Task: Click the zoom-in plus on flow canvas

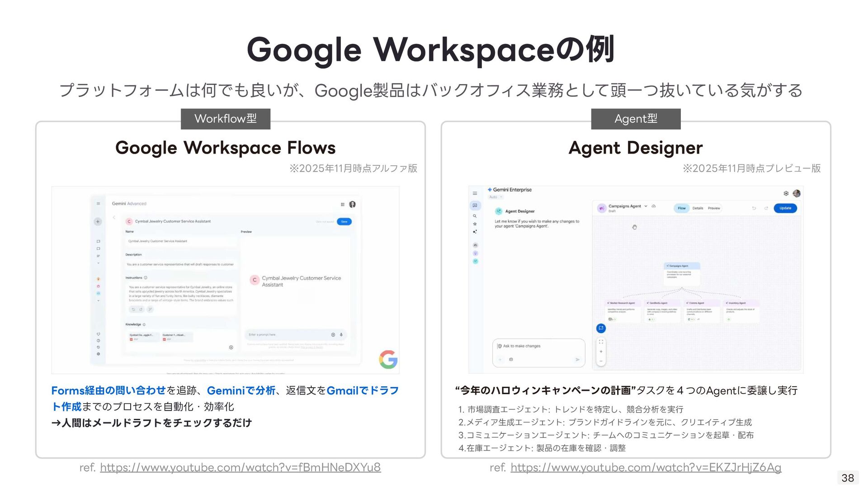Action: pos(601,352)
